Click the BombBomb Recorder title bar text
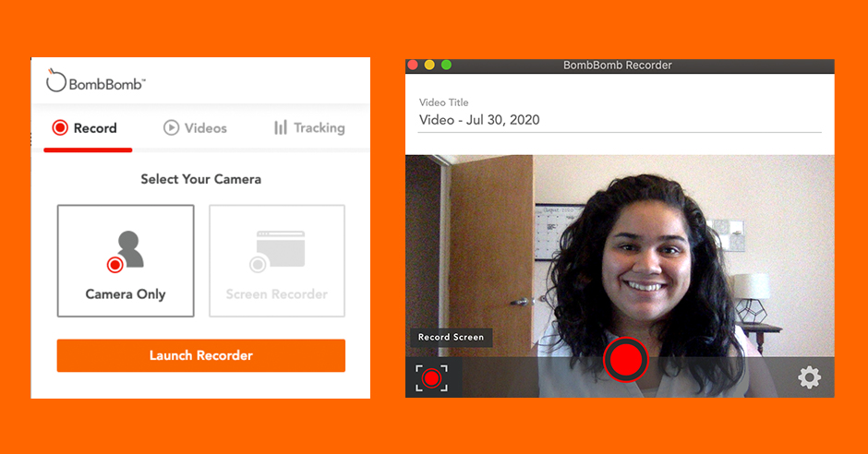The height and width of the screenshot is (454, 868). pyautogui.click(x=618, y=66)
